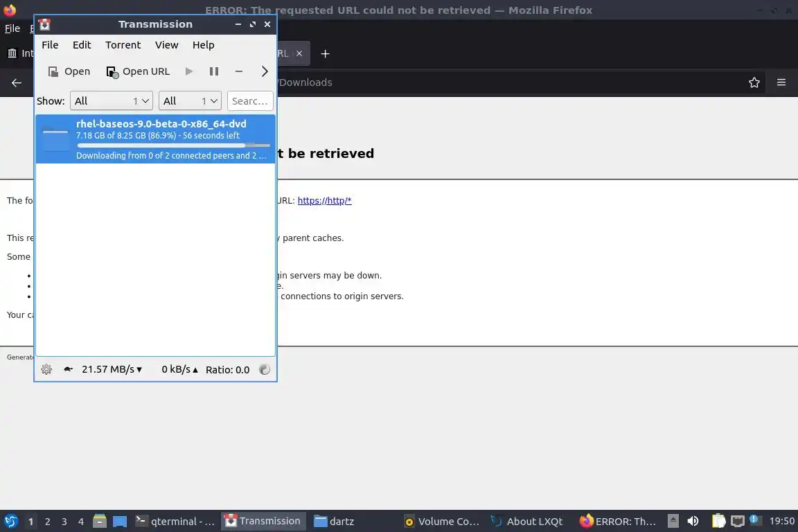Open the LXQt application menu
The height and width of the screenshot is (532, 798).
click(x=11, y=521)
